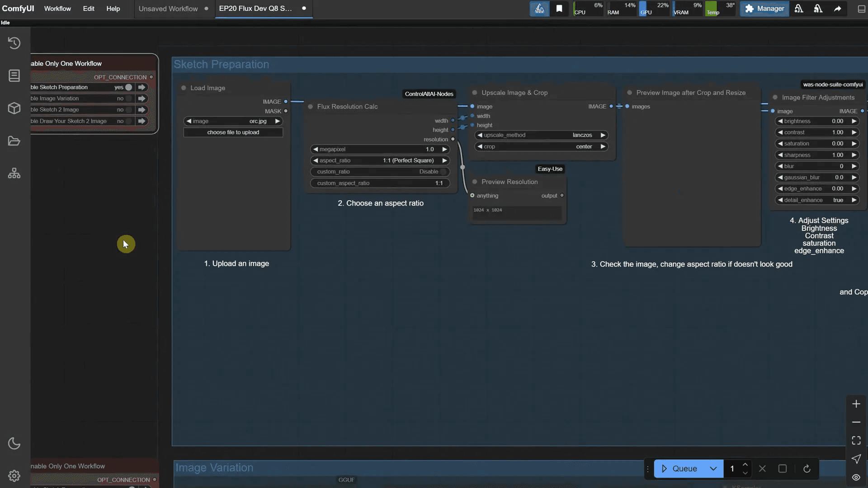
Task: Adjust the brightness 0.00 slider
Action: click(816, 121)
